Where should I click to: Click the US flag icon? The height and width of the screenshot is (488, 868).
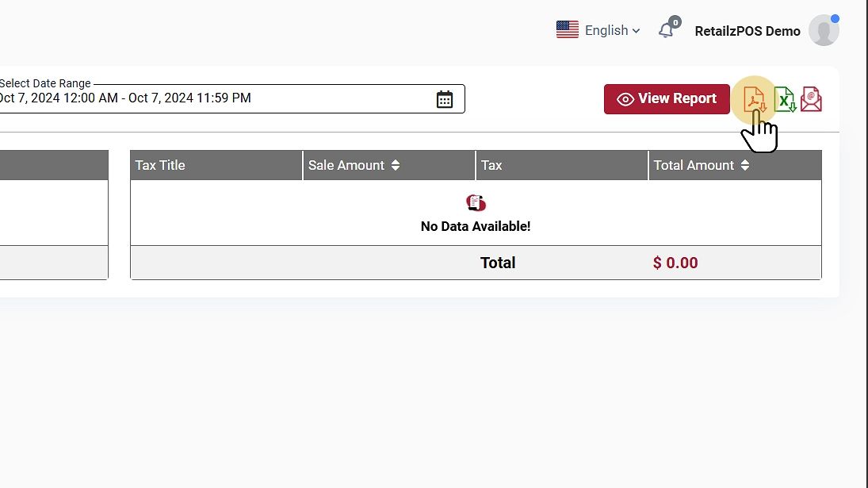coord(567,30)
